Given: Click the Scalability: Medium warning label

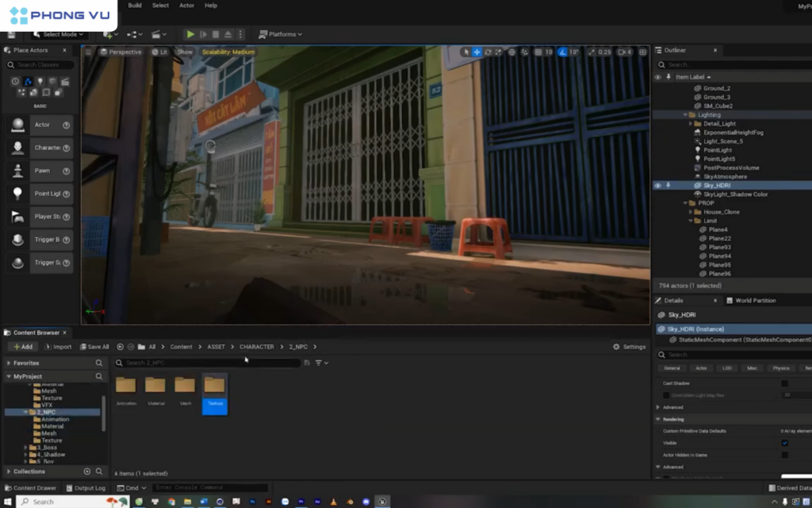Looking at the screenshot, I should (x=228, y=52).
